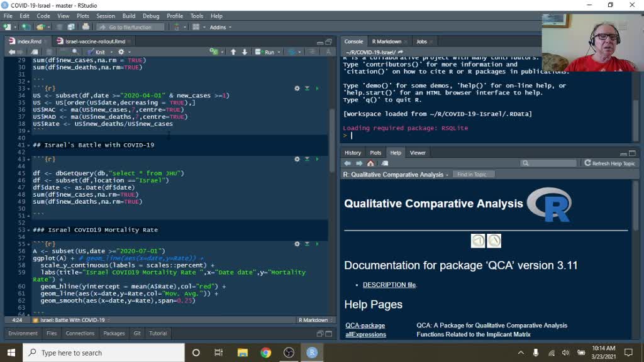The height and width of the screenshot is (362, 644).
Task: Switch to the History tab
Action: (x=352, y=153)
